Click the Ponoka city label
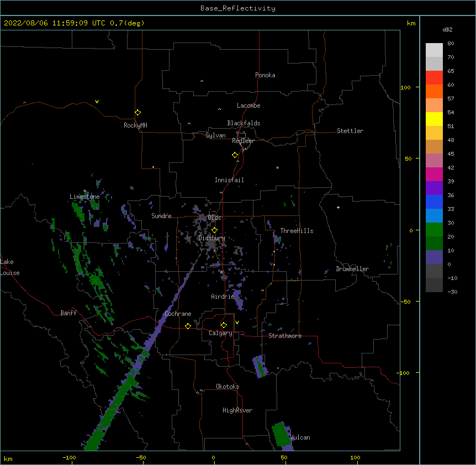 pos(265,75)
